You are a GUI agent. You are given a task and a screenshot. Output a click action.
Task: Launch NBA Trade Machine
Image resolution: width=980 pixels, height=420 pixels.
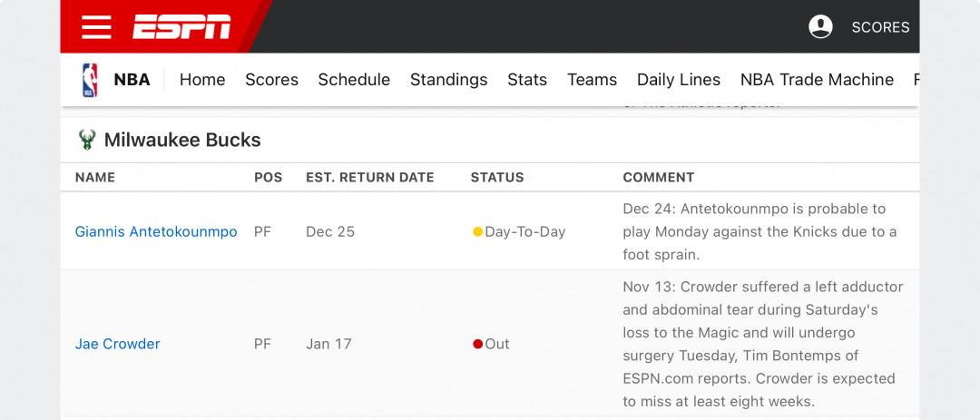[817, 80]
